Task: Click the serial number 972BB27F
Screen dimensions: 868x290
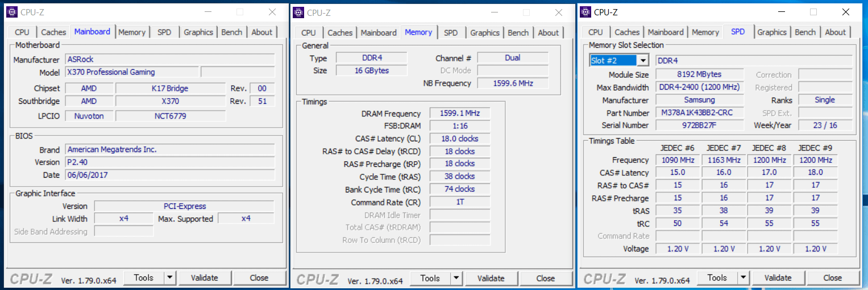Action: [x=700, y=125]
